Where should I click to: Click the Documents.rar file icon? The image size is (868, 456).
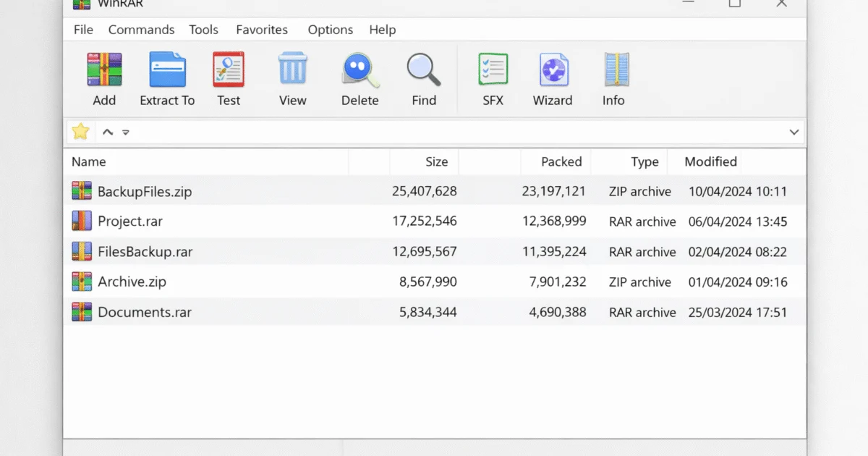82,312
